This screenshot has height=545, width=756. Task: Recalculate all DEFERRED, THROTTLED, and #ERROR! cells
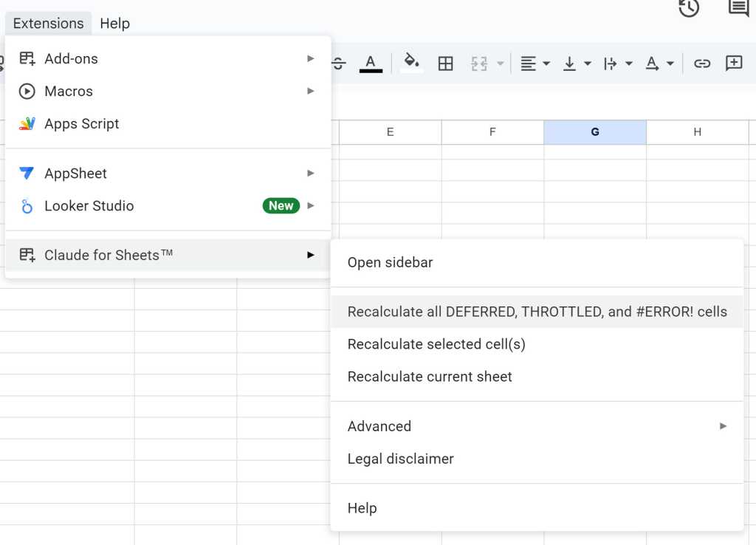537,312
